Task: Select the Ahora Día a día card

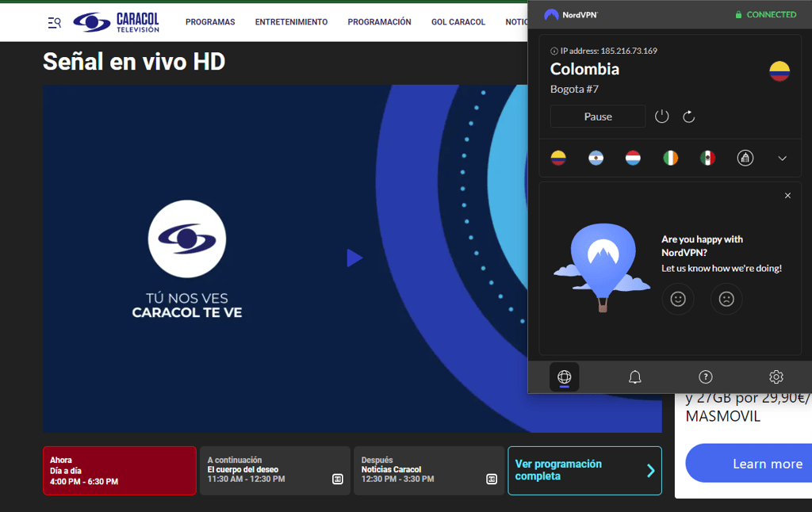Action: tap(120, 471)
